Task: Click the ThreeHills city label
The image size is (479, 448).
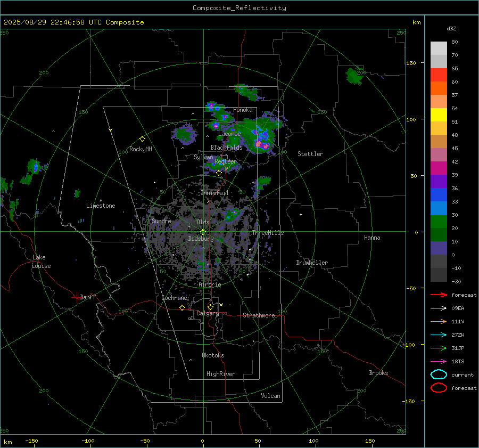Action: (268, 233)
